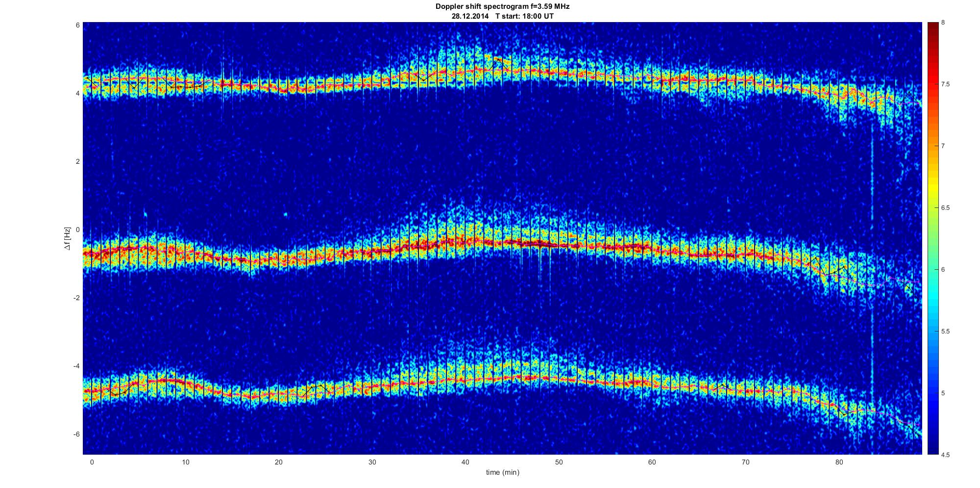Click the "28.12.2014 T start: 18:00 UT" subtitle
This screenshot has height=488, width=980.
point(502,16)
